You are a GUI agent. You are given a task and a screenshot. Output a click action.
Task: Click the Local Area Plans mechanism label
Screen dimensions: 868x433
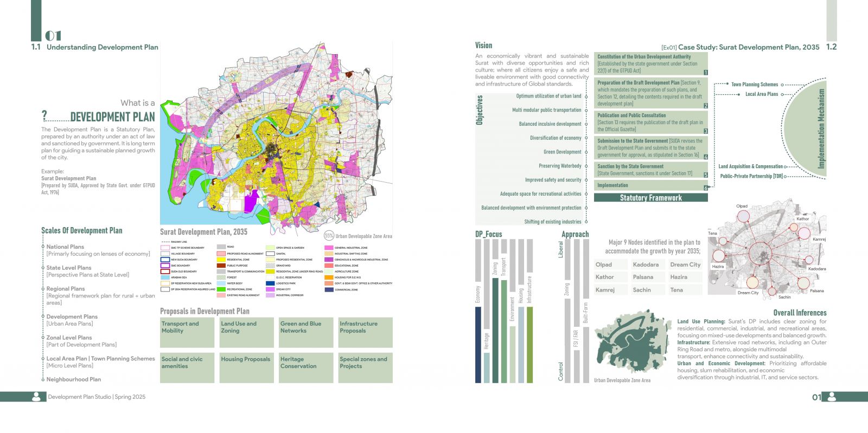(x=762, y=94)
